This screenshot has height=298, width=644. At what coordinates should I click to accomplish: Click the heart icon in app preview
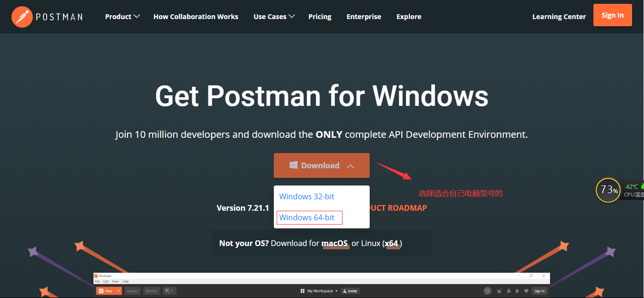526,291
